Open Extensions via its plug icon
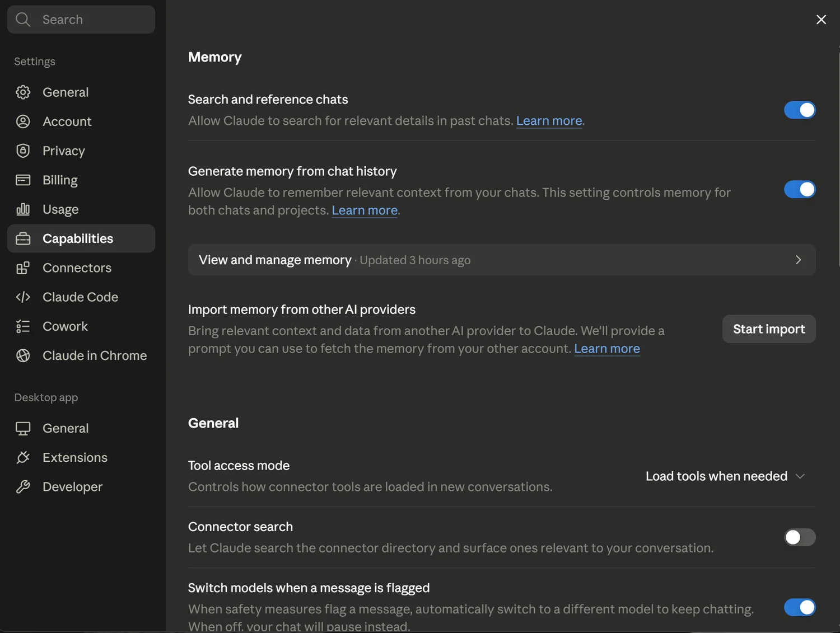Image resolution: width=840 pixels, height=633 pixels. tap(23, 457)
